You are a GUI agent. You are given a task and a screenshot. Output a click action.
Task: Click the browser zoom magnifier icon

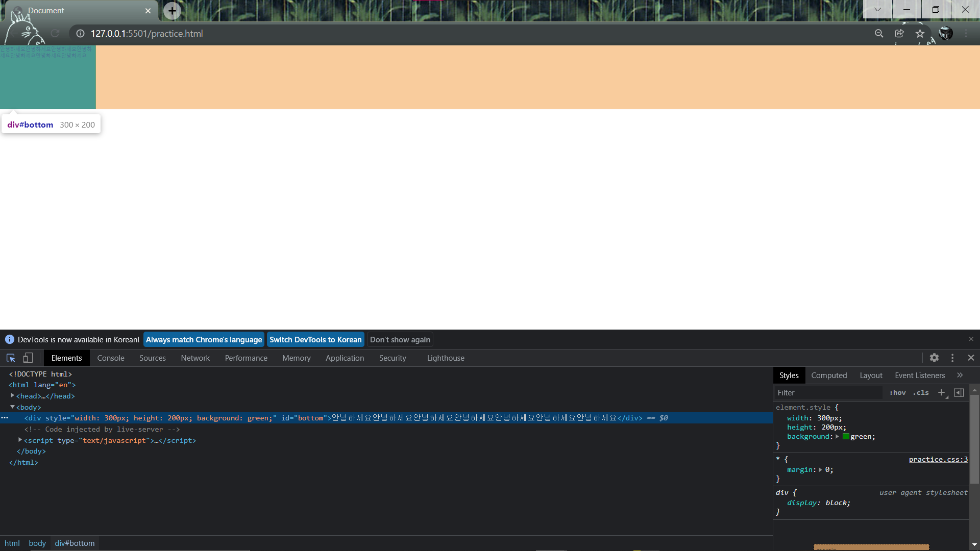click(879, 34)
